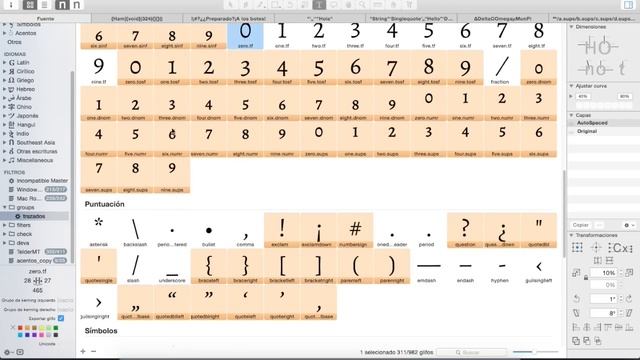This screenshot has width=640, height=360.
Task: Click the glyph cell size slider
Action: click(535, 351)
